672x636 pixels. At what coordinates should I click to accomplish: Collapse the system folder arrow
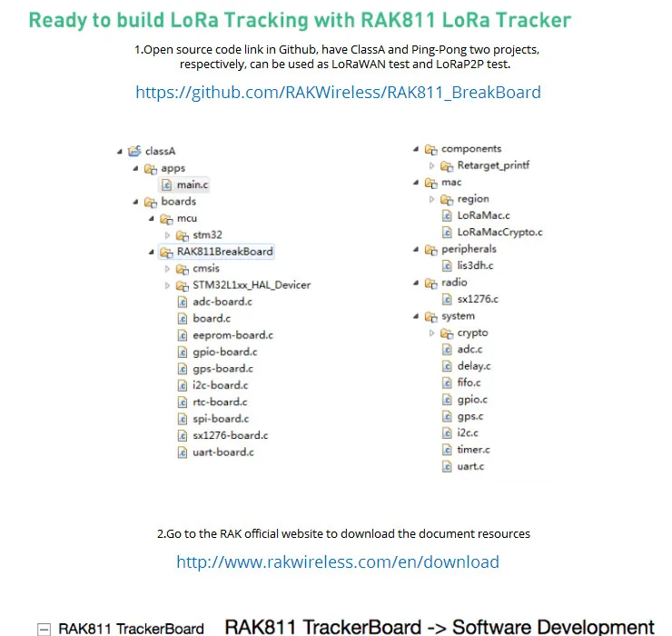416,316
